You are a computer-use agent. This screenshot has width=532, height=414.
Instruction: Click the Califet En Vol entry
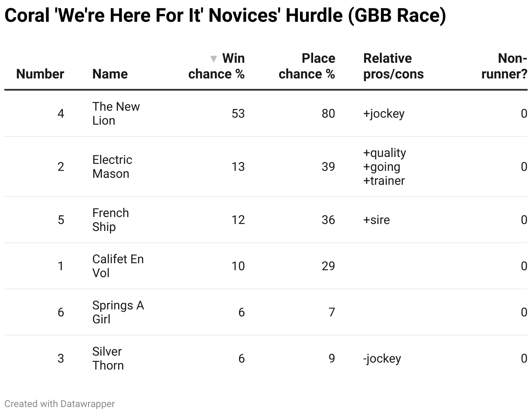(118, 266)
